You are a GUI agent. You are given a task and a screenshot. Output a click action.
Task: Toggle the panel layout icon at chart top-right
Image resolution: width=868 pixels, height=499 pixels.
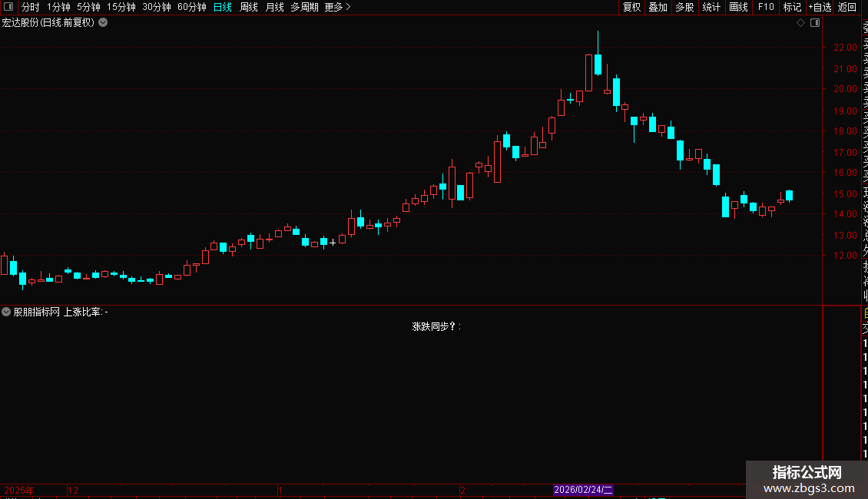pyautogui.click(x=815, y=23)
